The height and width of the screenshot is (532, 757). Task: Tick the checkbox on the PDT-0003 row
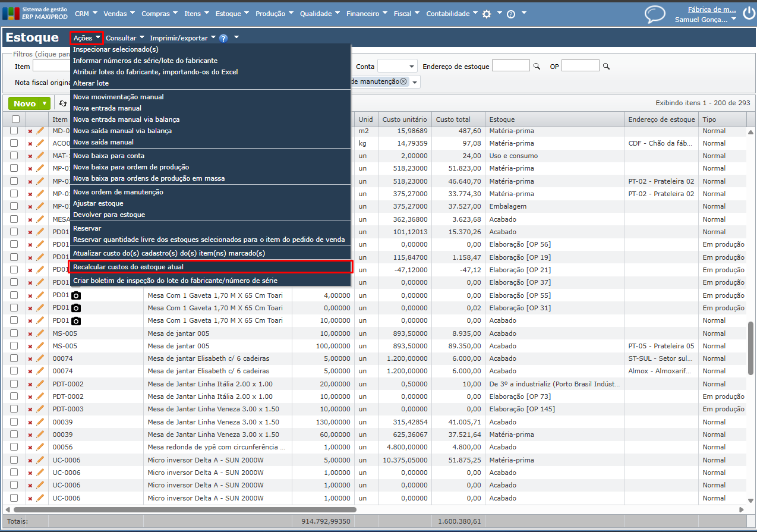click(14, 409)
